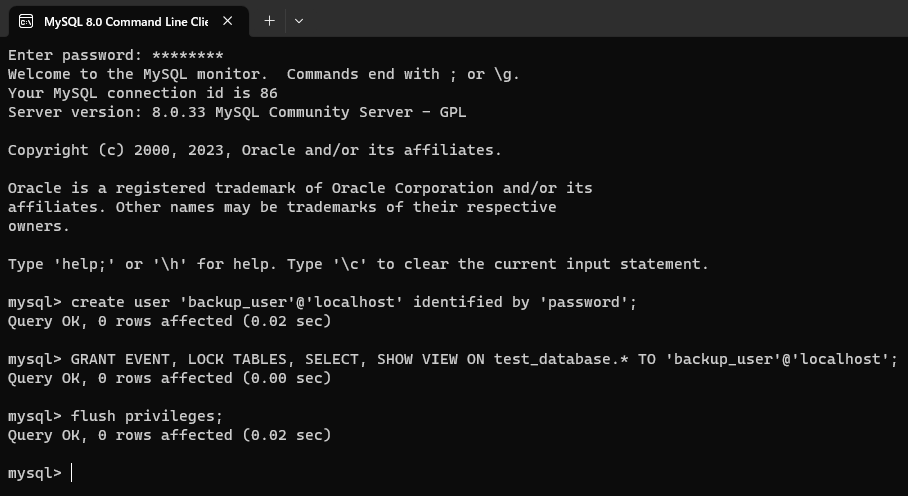Screen dimensions: 908x496
Task: Click the 'Your MySQL connection id is 86' line
Action: (142, 93)
